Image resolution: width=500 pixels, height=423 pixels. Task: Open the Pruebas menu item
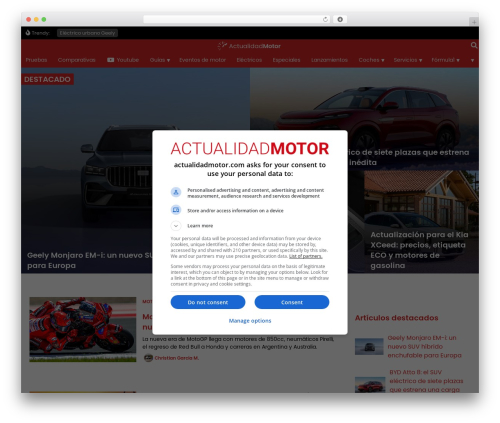(36, 60)
